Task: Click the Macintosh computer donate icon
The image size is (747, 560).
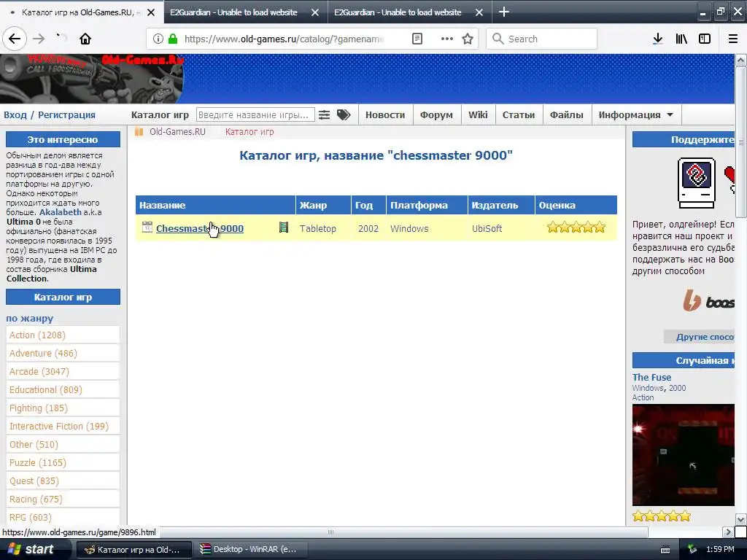Action: coord(697,183)
